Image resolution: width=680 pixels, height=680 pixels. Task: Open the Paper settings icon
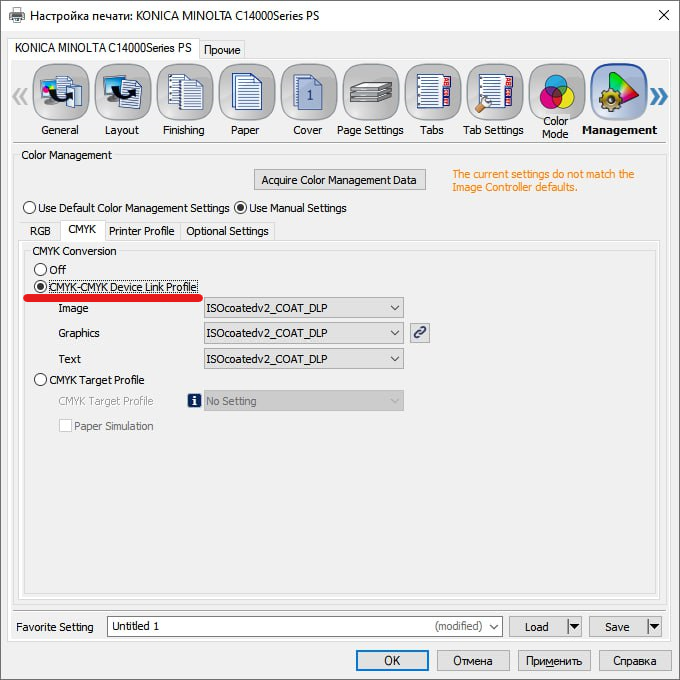pyautogui.click(x=247, y=92)
